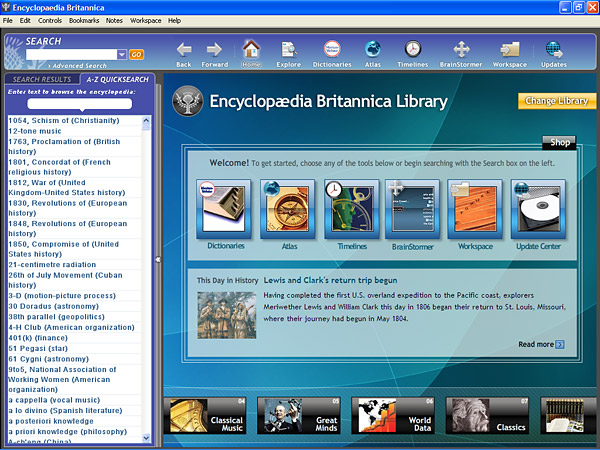Click the Dictionaries tile in welcome panel
The image size is (600, 450).
224,209
